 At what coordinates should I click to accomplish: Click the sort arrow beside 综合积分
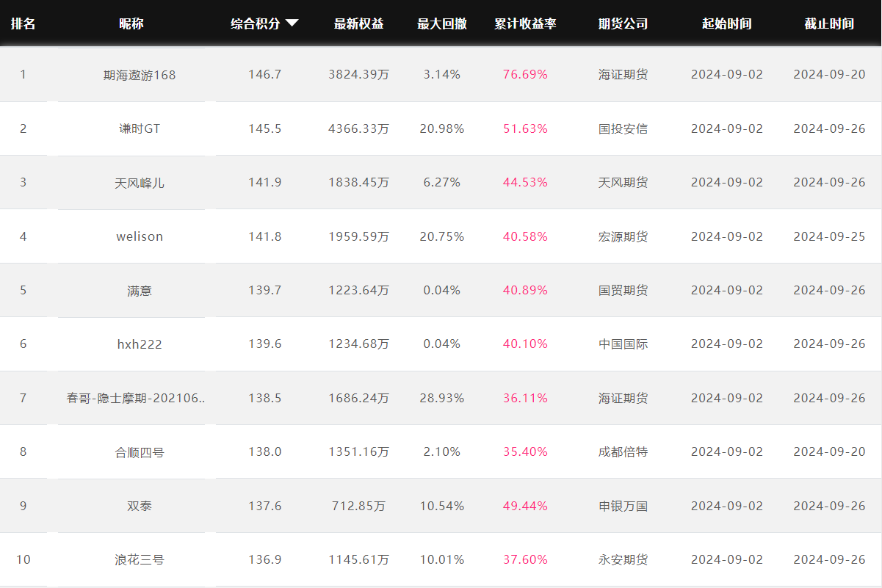point(292,23)
